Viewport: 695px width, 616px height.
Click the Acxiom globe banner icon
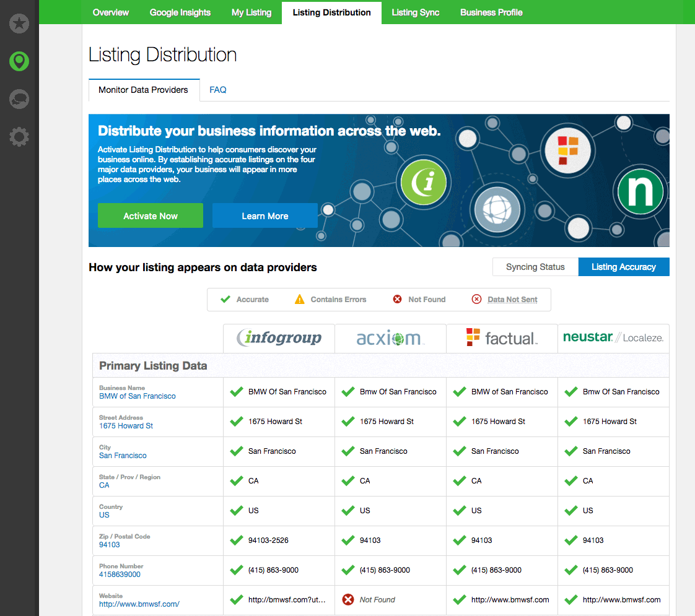(x=497, y=209)
